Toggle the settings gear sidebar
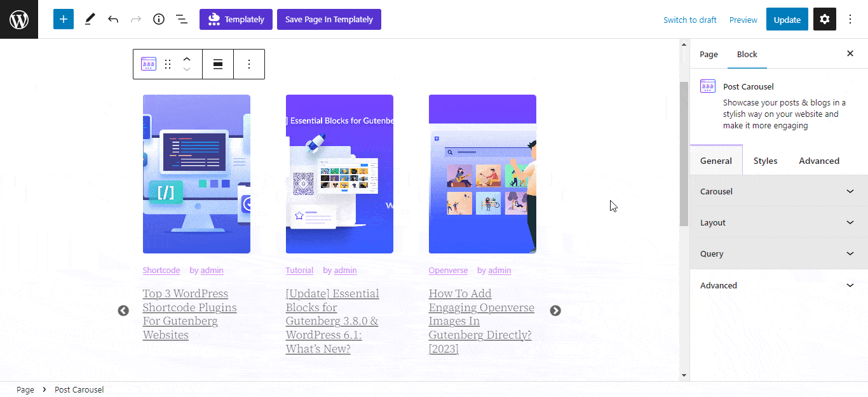Image resolution: width=868 pixels, height=397 pixels. (825, 19)
